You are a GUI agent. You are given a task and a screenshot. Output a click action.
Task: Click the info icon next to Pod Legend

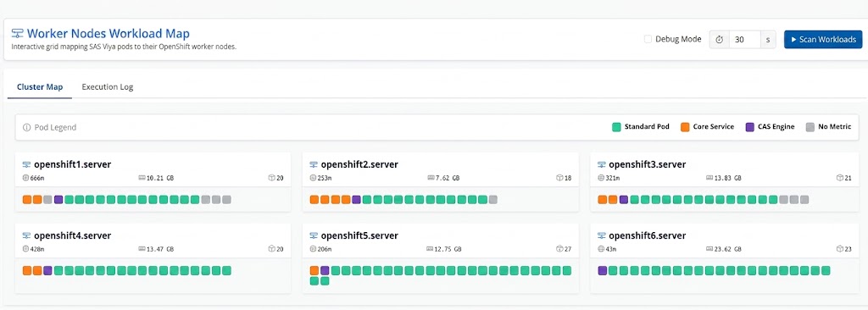(26, 127)
